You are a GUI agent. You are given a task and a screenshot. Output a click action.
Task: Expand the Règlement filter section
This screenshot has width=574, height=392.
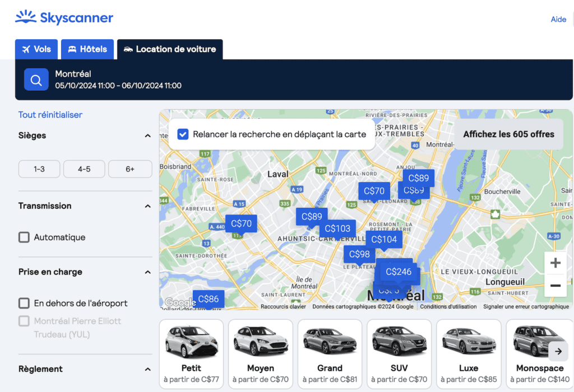pos(147,369)
